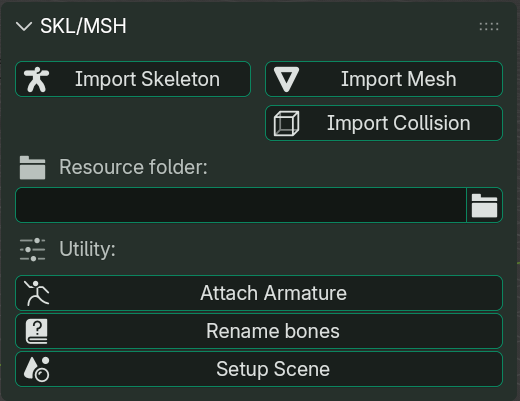The height and width of the screenshot is (401, 520).
Task: Click the armature figure icon on Import Skeleton
Action: point(36,79)
